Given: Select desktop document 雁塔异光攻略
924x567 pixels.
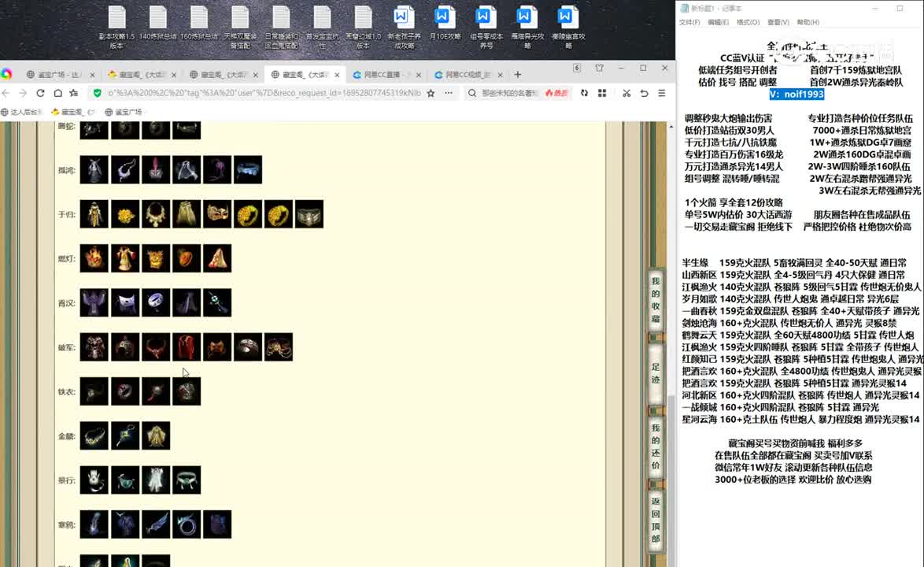Looking at the screenshot, I should click(527, 28).
